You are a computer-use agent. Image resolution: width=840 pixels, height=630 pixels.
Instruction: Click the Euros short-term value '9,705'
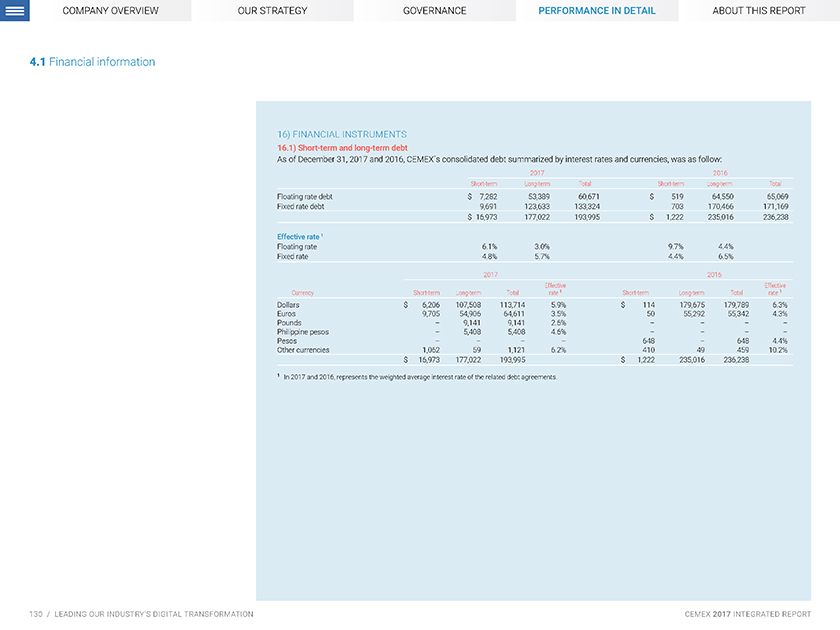[431, 314]
